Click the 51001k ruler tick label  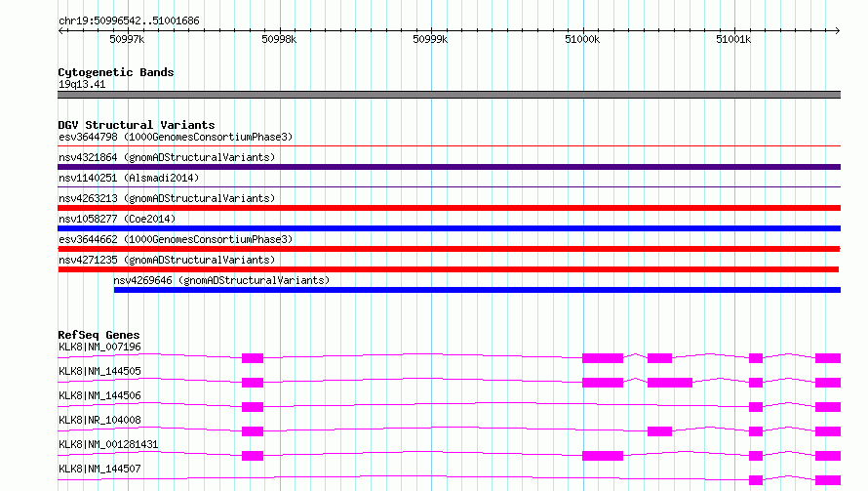click(733, 39)
